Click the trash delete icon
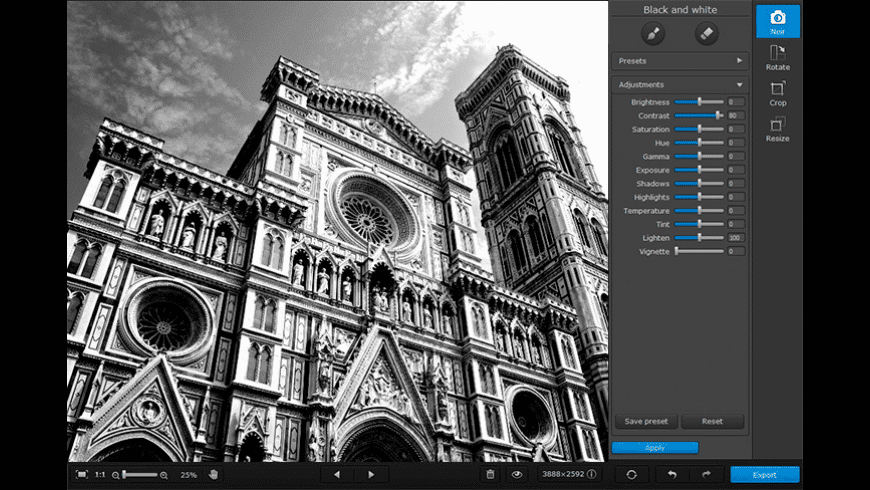Image resolution: width=870 pixels, height=490 pixels. click(x=490, y=474)
